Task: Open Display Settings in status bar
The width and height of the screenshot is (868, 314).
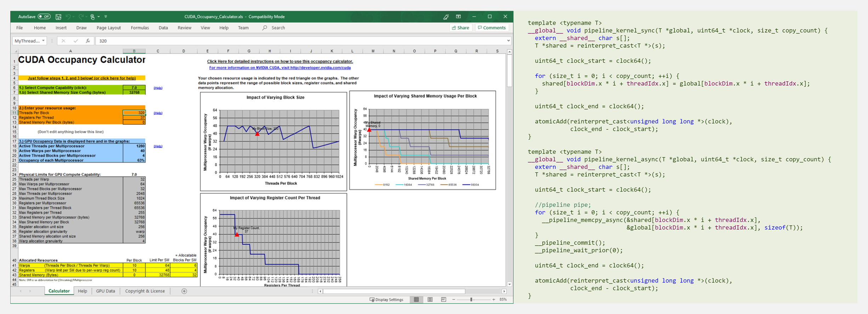Action: tap(386, 299)
